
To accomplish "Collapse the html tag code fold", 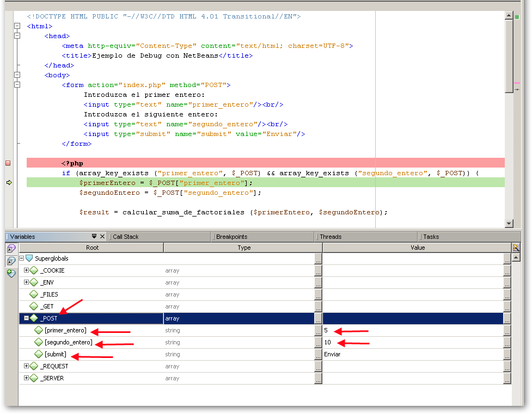I will (x=17, y=26).
